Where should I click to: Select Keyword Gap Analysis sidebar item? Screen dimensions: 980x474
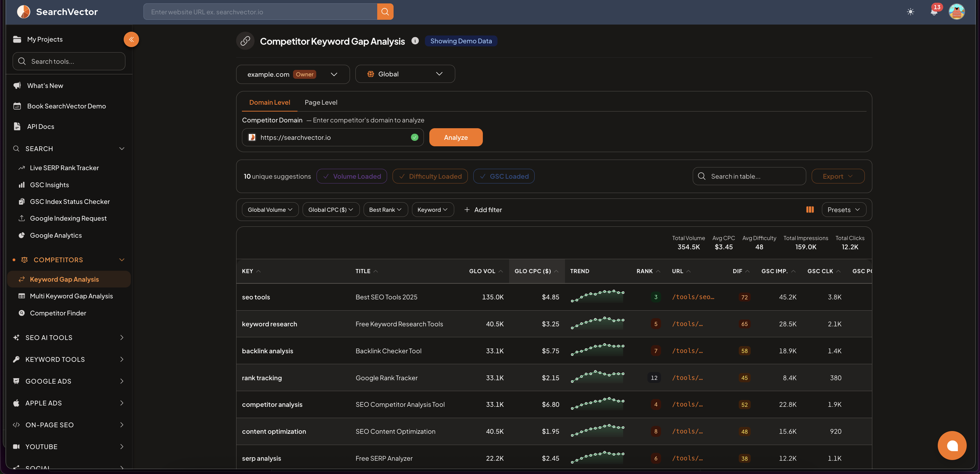(x=69, y=279)
